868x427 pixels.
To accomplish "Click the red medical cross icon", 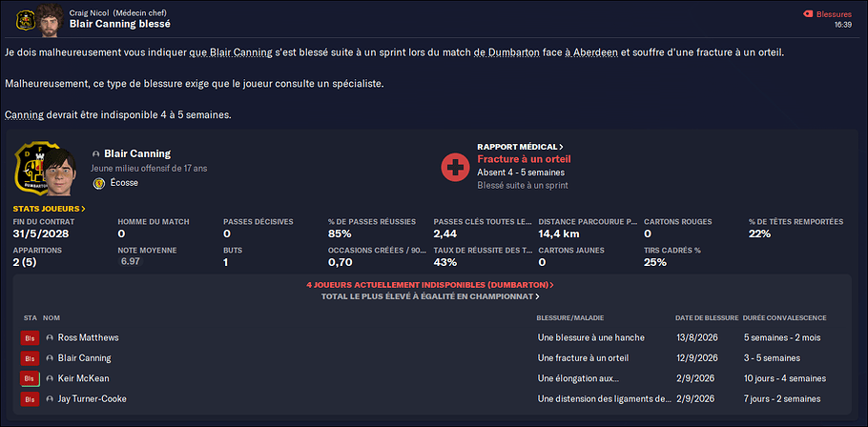I will pyautogui.click(x=456, y=166).
